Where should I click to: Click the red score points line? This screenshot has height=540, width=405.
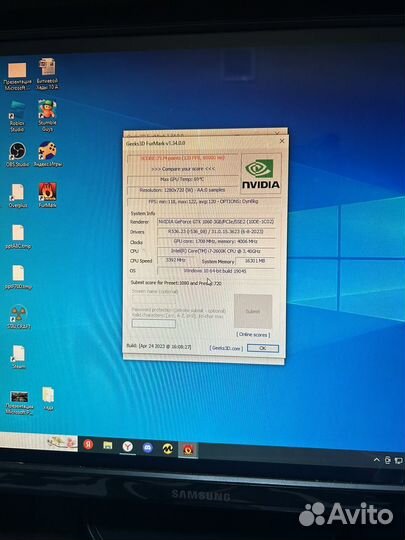coord(183,158)
